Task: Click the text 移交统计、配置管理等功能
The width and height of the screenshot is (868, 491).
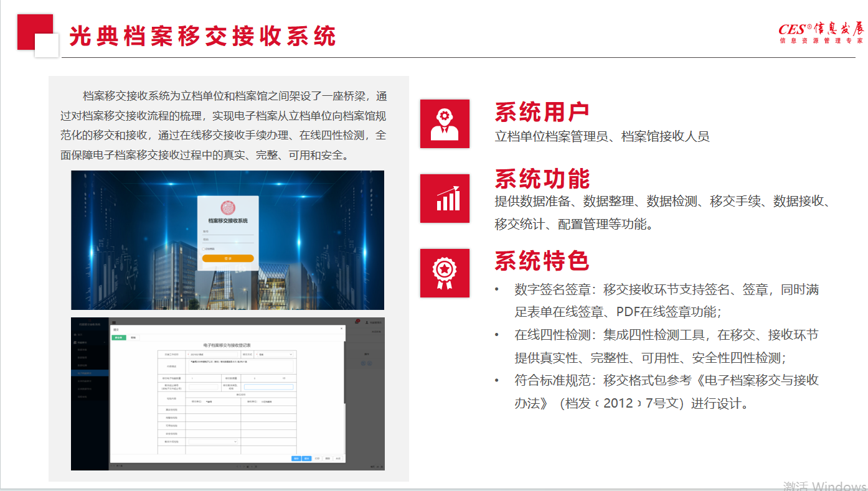Action: click(575, 224)
